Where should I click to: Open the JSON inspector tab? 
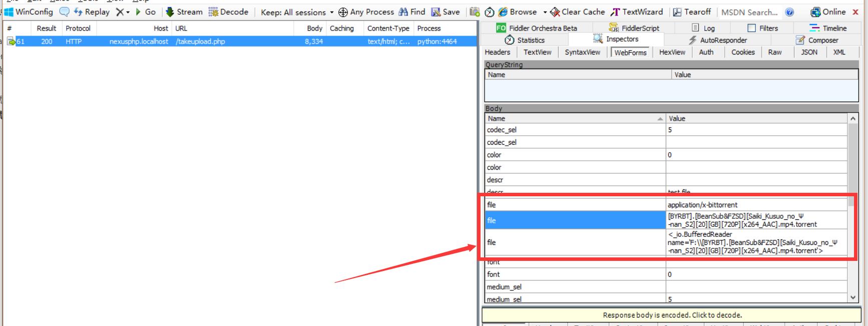tap(809, 52)
